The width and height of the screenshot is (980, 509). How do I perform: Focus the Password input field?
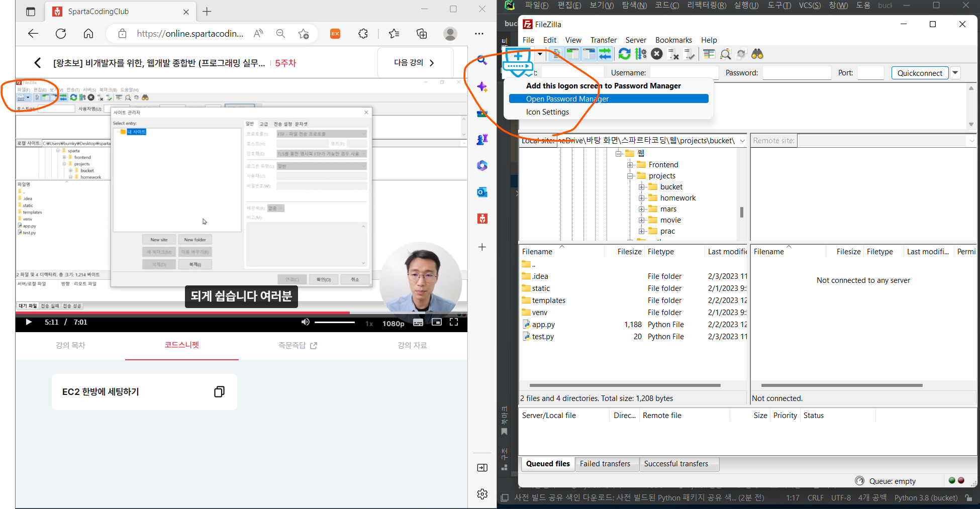pyautogui.click(x=797, y=73)
